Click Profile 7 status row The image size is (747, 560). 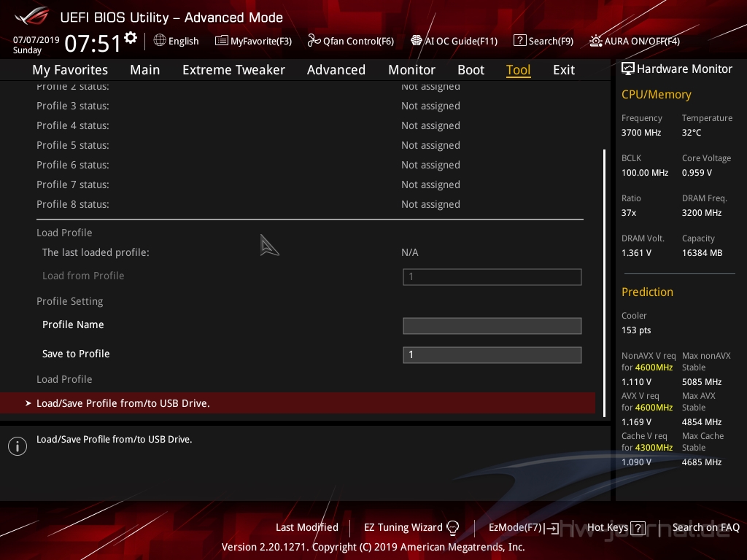[309, 184]
